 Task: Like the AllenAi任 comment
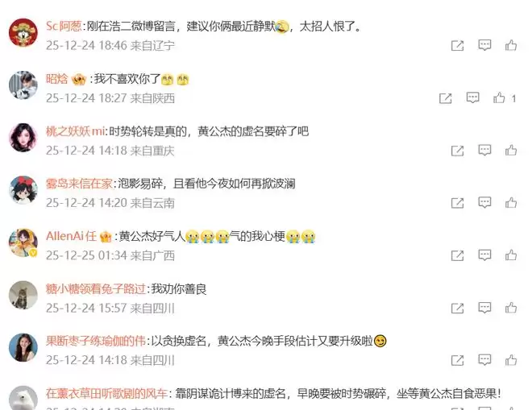511,255
